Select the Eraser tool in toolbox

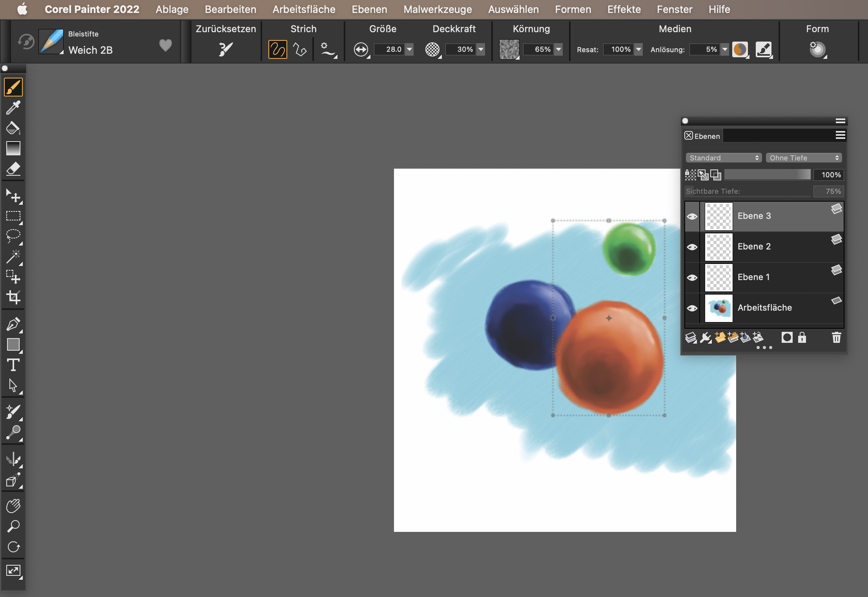pyautogui.click(x=13, y=169)
